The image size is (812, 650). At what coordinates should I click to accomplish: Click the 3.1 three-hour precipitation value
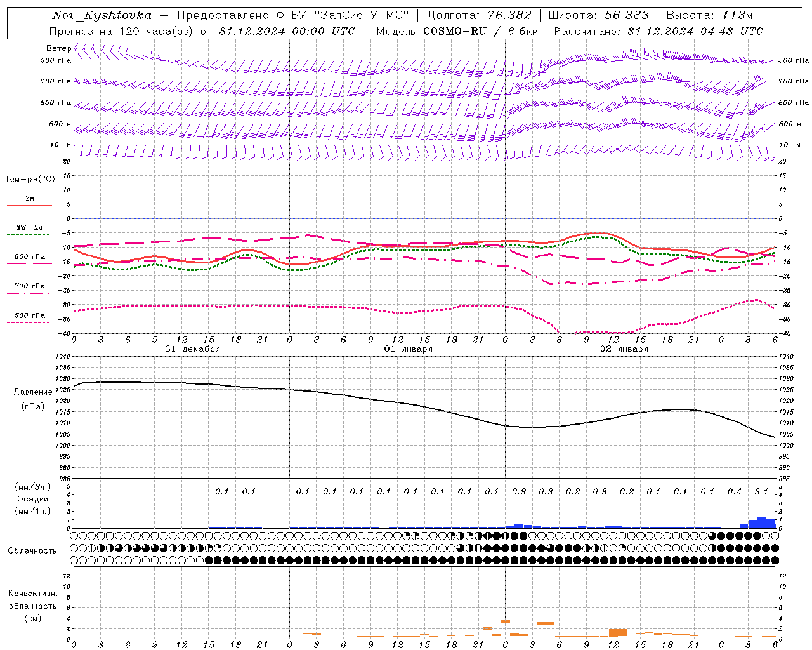(x=761, y=491)
